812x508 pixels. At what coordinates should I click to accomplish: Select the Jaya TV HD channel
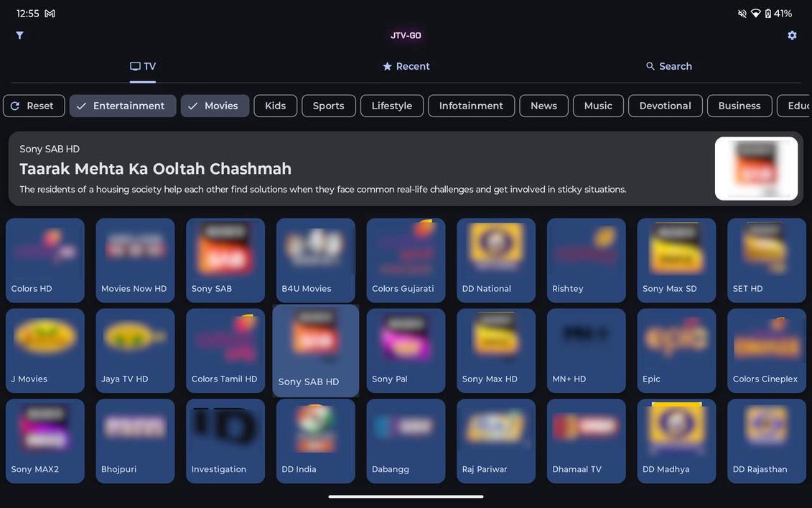tap(135, 351)
